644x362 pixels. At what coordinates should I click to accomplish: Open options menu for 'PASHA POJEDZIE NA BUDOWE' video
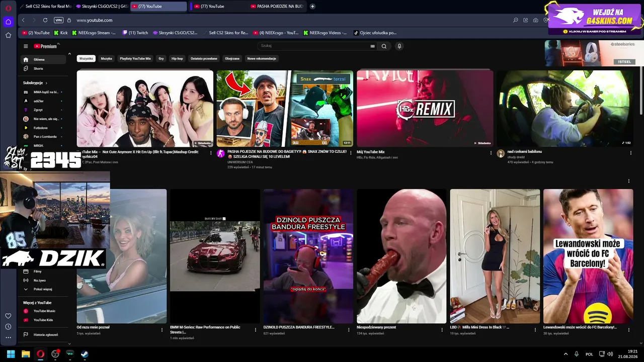pyautogui.click(x=351, y=153)
